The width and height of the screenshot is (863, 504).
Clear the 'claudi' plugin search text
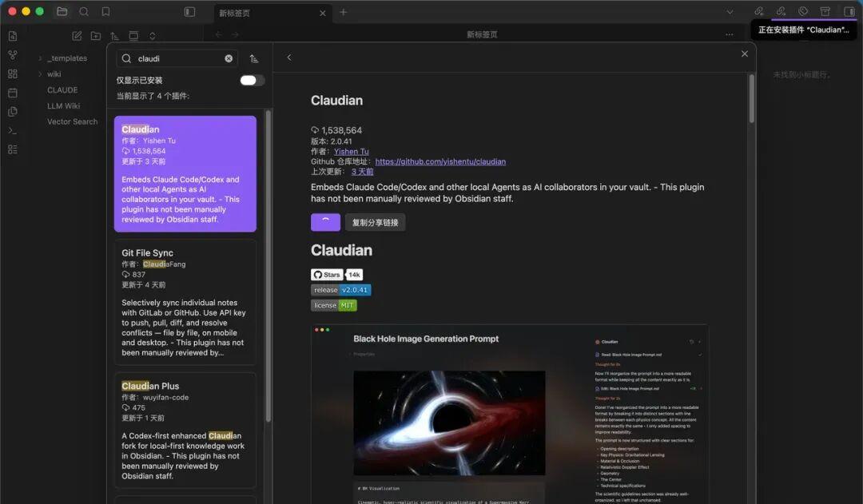tap(229, 58)
